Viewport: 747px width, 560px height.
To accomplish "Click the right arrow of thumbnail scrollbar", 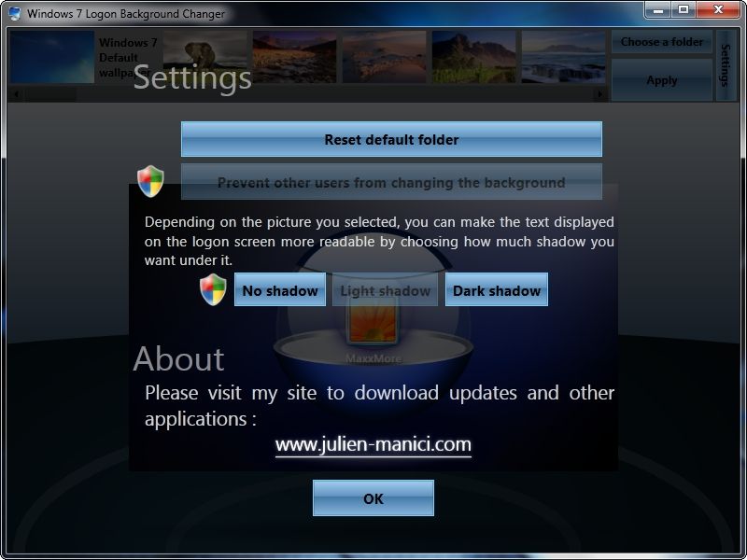I will coord(600,94).
